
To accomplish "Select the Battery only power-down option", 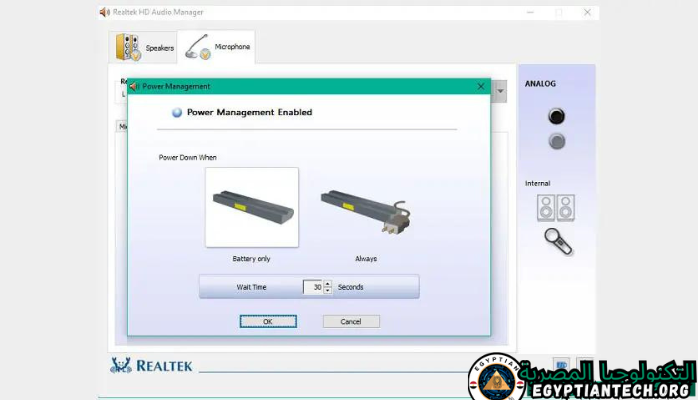I will [x=252, y=207].
